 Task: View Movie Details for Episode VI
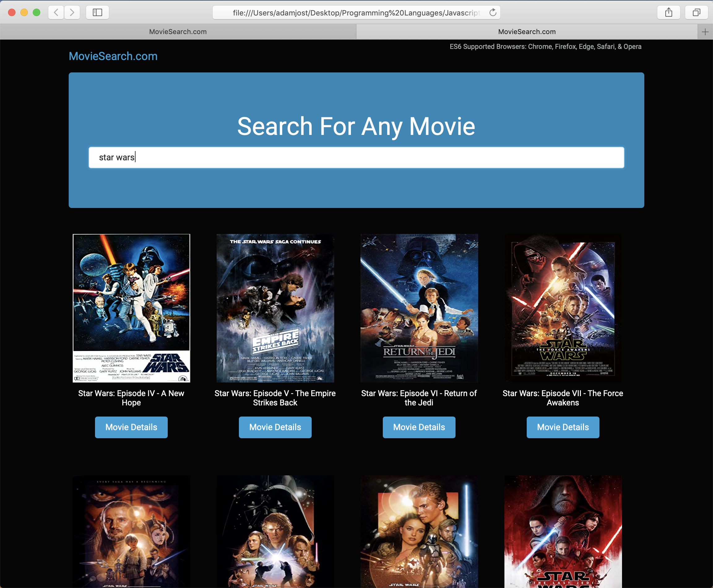click(419, 427)
